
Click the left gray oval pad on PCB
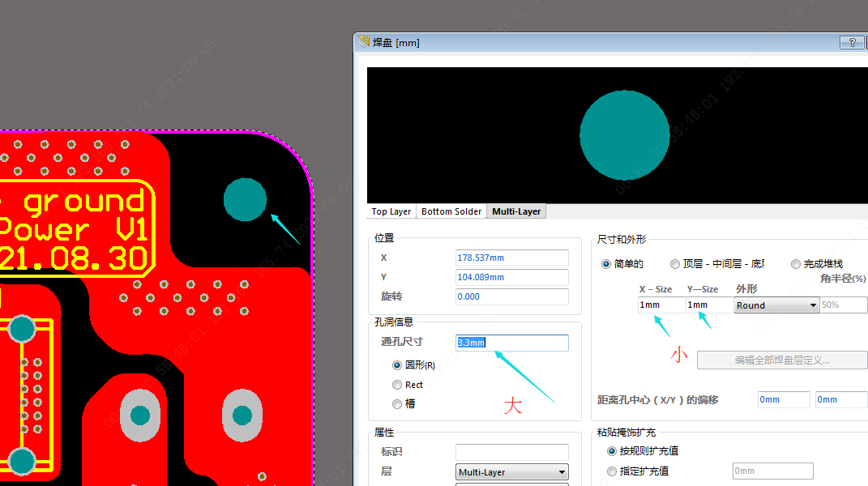140,416
